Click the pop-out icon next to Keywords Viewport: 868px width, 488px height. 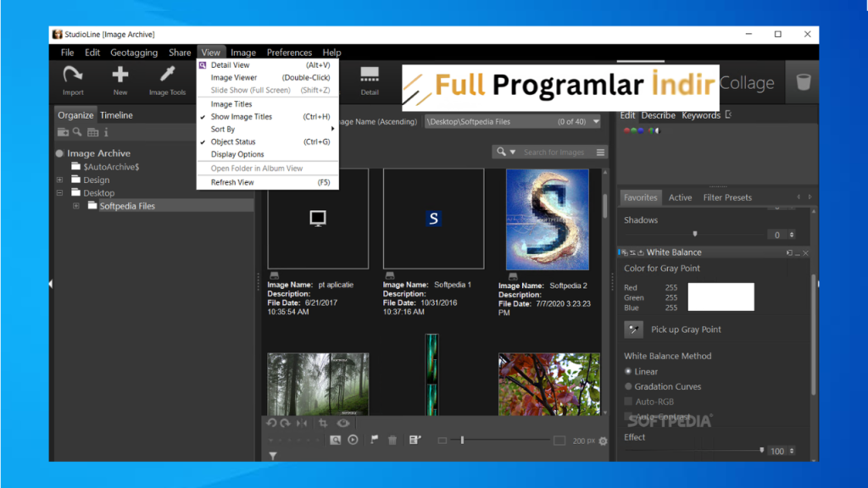728,114
